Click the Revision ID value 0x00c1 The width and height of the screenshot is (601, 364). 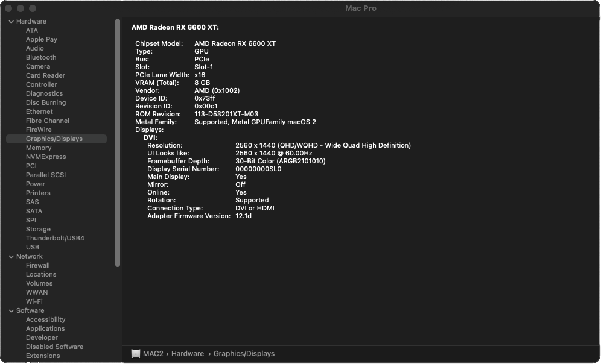206,107
